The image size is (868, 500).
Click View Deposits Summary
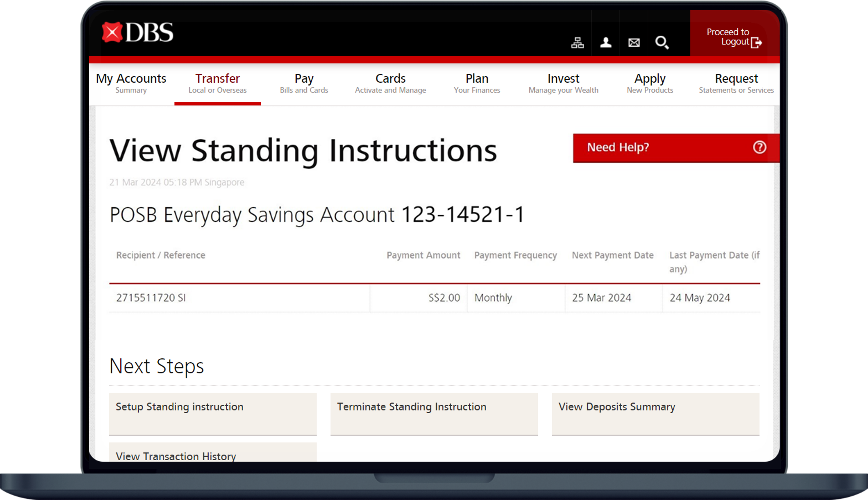(x=655, y=414)
